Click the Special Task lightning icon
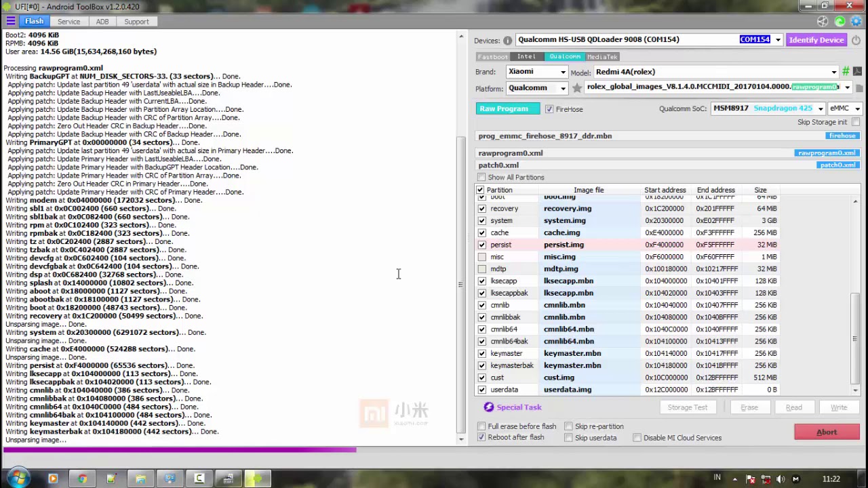Viewport: 868px width, 488px height. click(489, 407)
